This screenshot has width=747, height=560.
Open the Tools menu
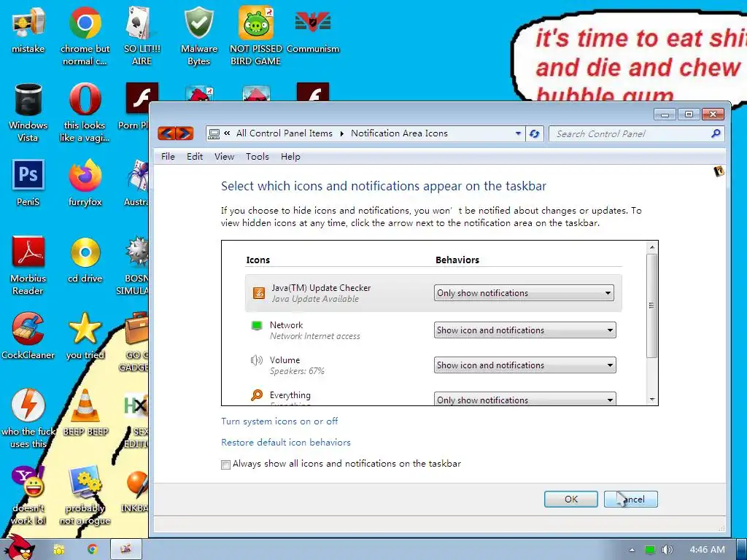tap(258, 157)
